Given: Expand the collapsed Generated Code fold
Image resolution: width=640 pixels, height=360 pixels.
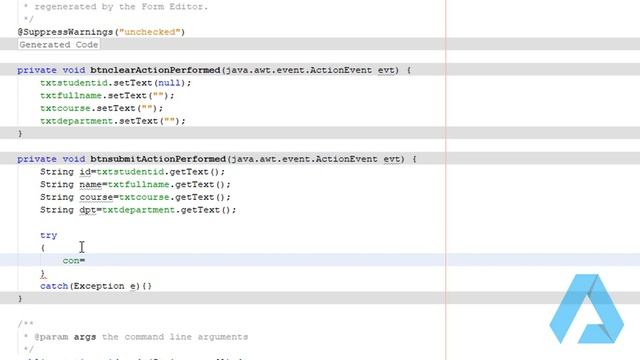Looking at the screenshot, I should tap(59, 44).
